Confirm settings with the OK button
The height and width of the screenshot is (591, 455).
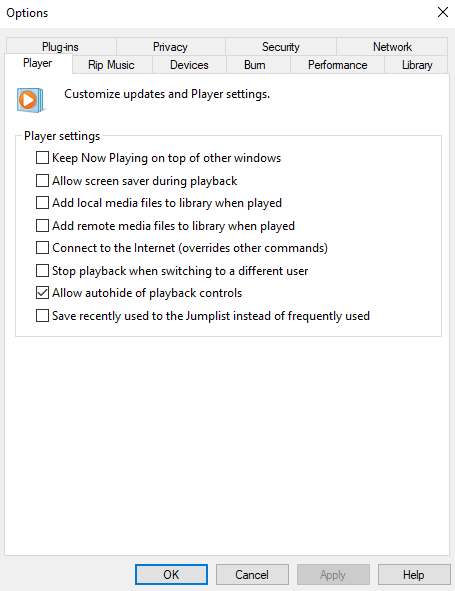[171, 574]
